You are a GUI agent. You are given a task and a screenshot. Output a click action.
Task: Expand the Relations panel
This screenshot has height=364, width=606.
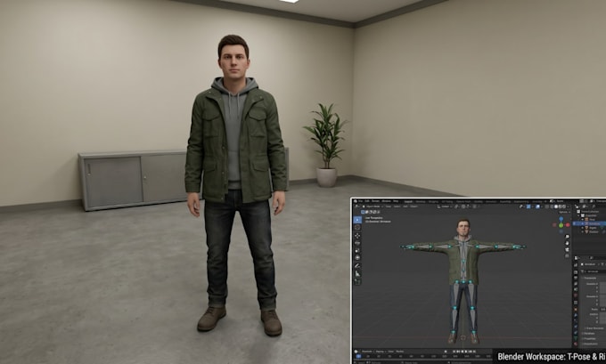[589, 334]
